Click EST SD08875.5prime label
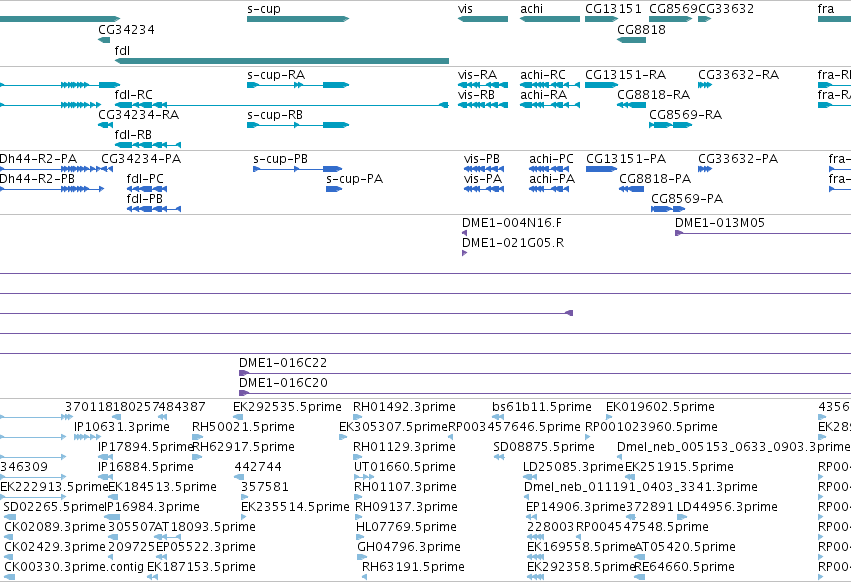 click(x=543, y=447)
